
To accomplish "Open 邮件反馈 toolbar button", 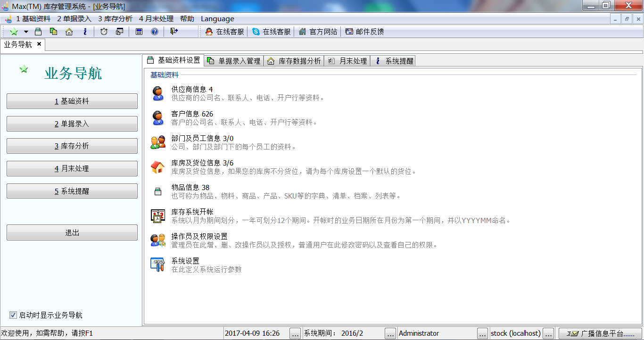I will coord(364,32).
